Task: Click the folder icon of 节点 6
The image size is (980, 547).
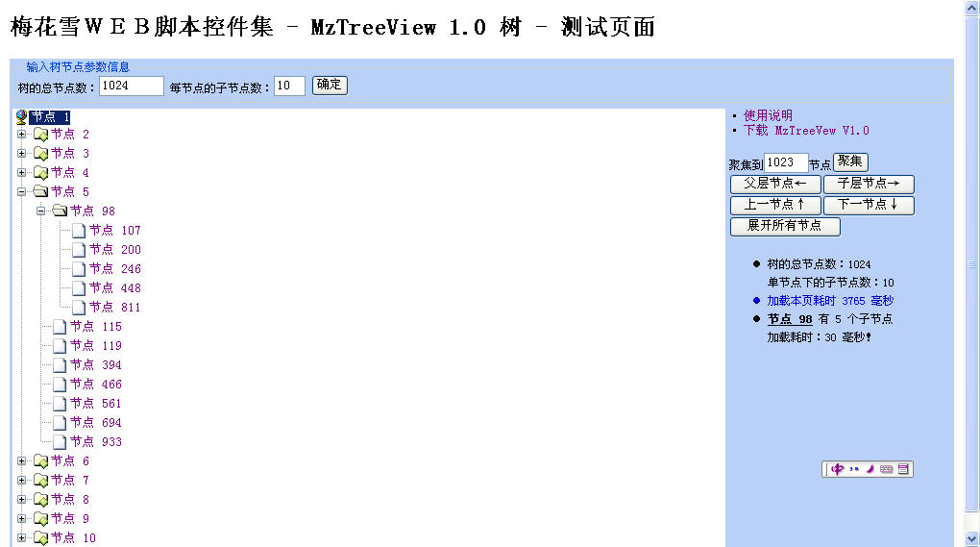Action: point(40,461)
